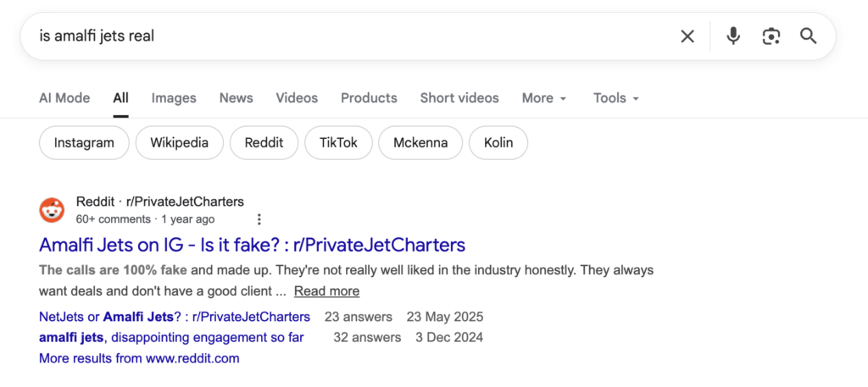Click into the search input field
Screen dimensions: 868x387
pos(339,36)
